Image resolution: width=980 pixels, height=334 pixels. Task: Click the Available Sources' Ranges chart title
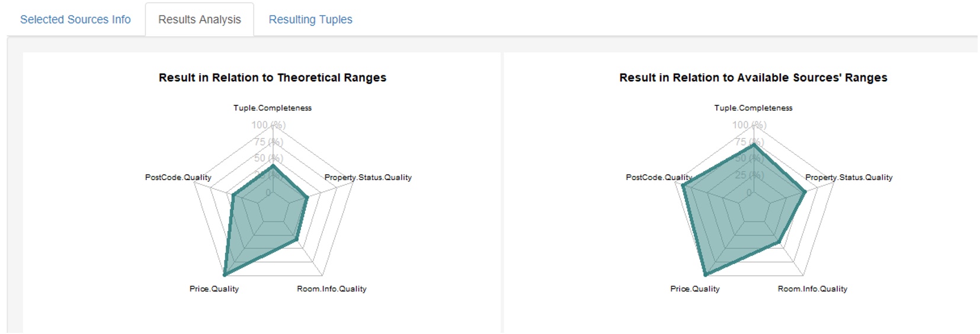pos(753,78)
